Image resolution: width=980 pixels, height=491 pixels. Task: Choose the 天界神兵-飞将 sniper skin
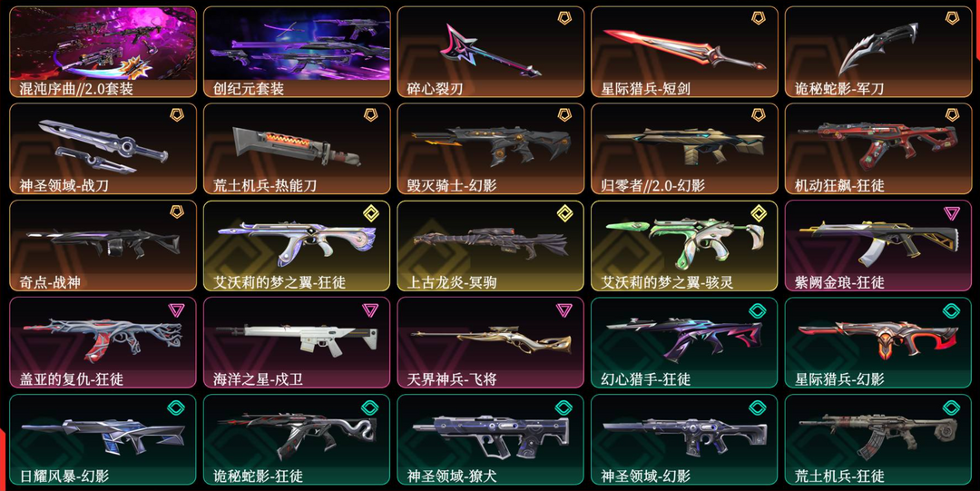[x=491, y=343]
